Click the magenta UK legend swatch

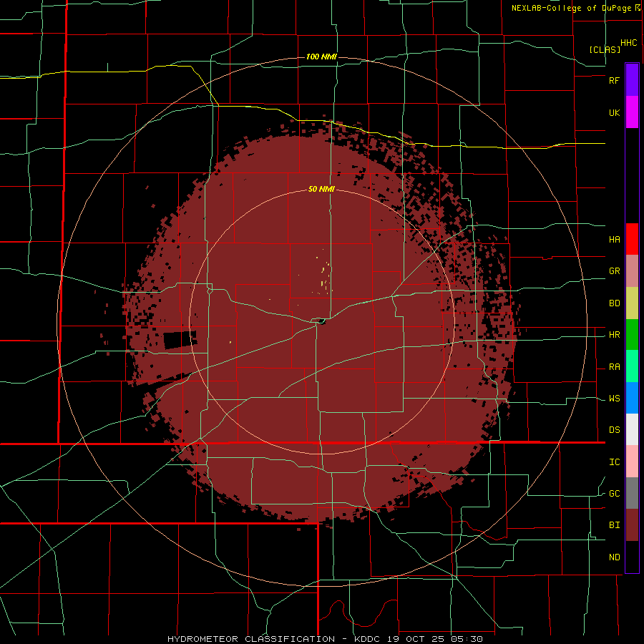pos(632,112)
